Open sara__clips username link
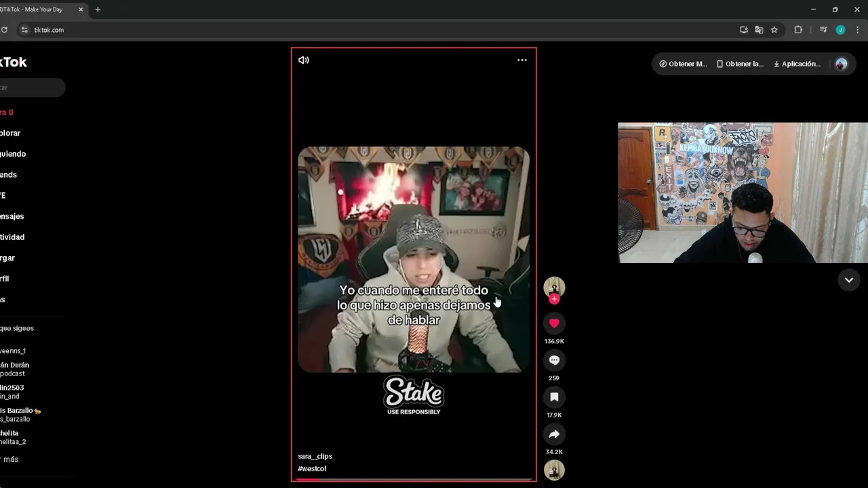Viewport: 868px width, 488px height. 315,456
